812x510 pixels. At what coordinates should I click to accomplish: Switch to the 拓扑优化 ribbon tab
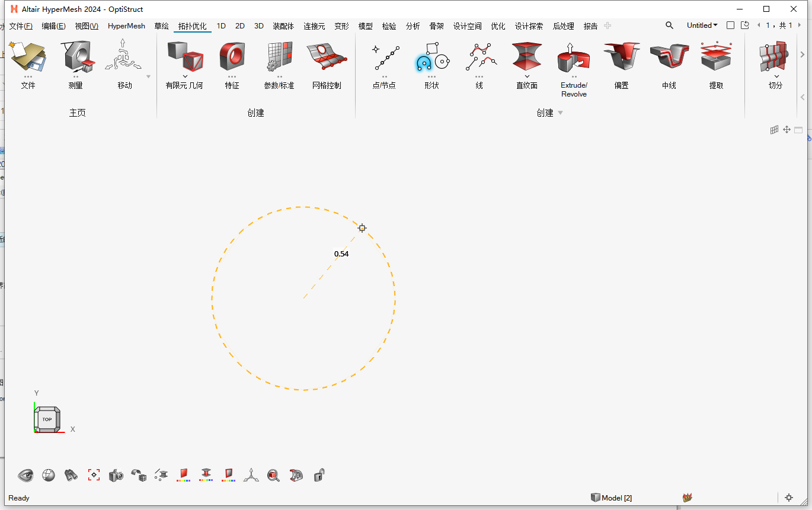pyautogui.click(x=192, y=25)
